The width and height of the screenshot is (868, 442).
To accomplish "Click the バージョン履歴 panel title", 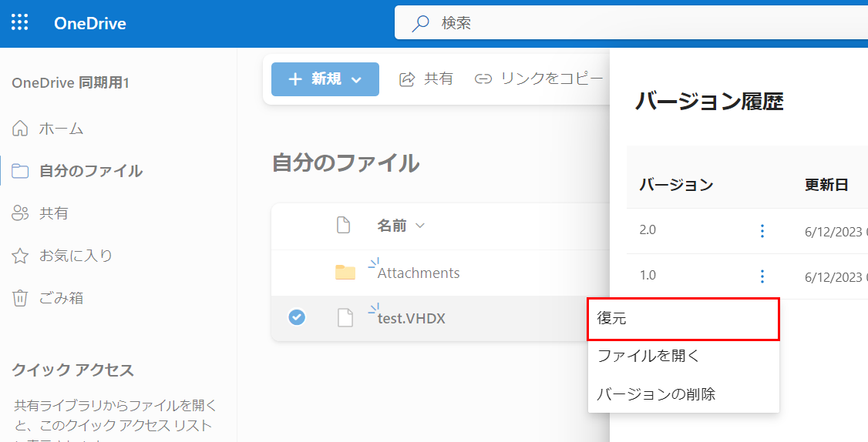I will [x=709, y=102].
